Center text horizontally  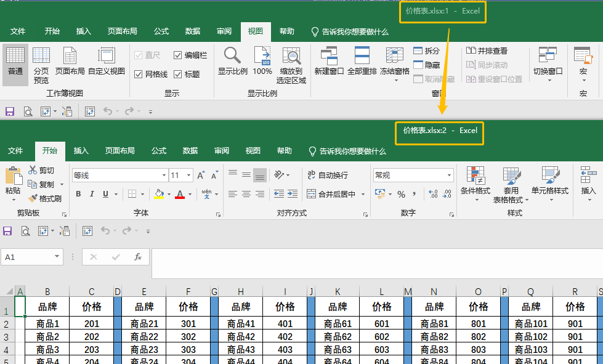coord(246,194)
